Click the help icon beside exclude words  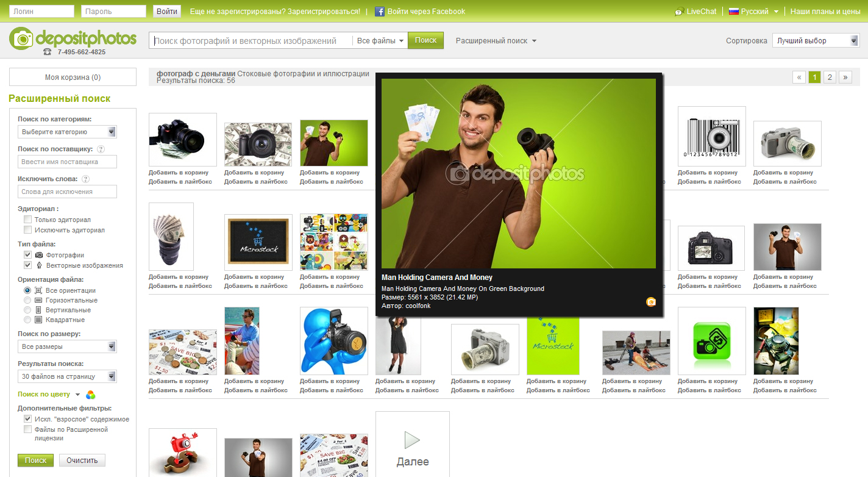(86, 179)
